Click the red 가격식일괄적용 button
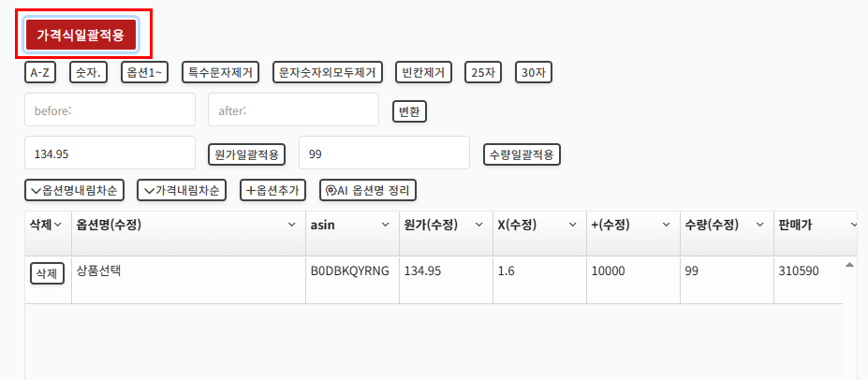 point(81,35)
